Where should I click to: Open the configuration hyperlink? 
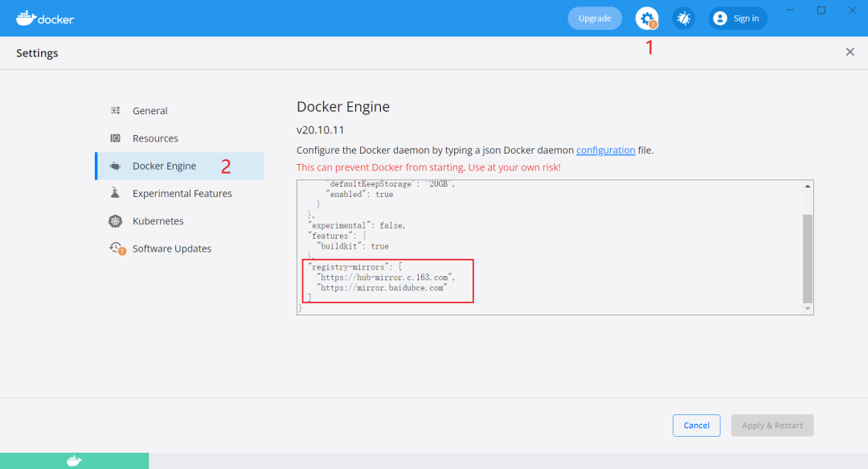click(606, 150)
